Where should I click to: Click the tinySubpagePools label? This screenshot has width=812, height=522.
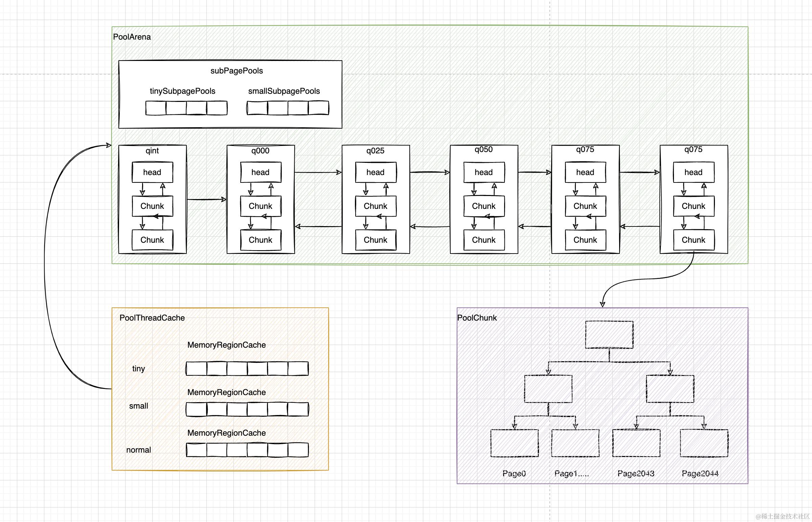coord(182,91)
